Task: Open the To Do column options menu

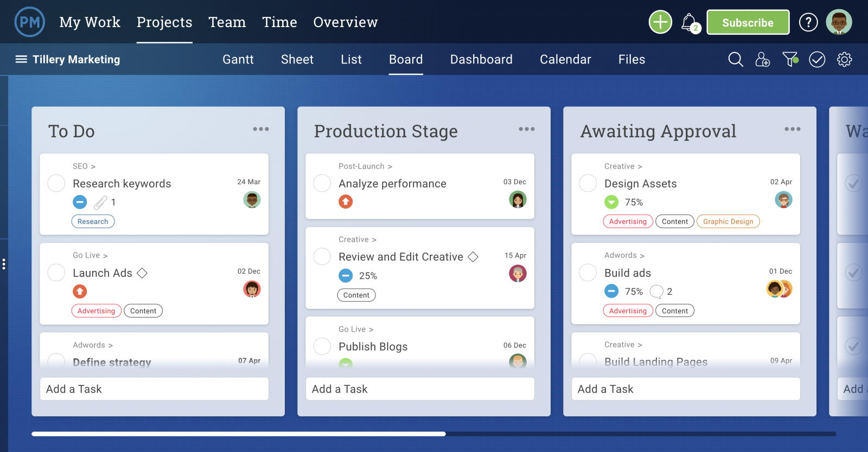Action: click(x=261, y=129)
